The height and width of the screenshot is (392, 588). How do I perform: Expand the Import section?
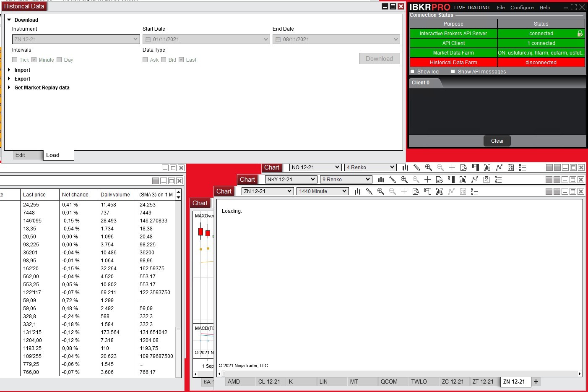point(9,70)
